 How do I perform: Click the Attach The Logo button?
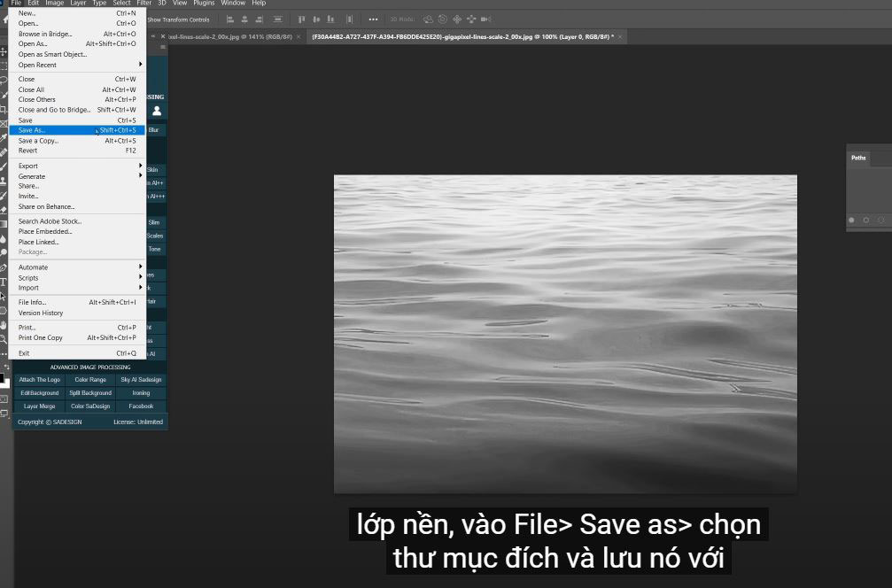39,380
